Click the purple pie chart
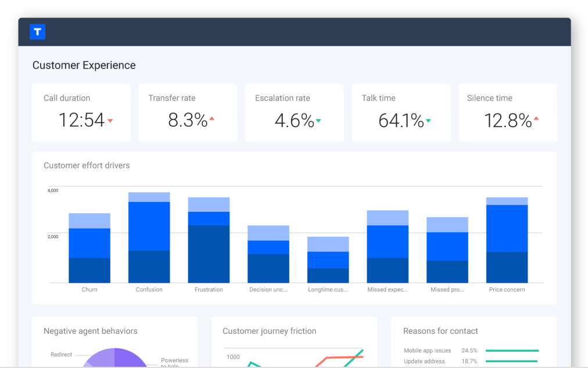Viewport: 588px width, 368px height. point(114,358)
